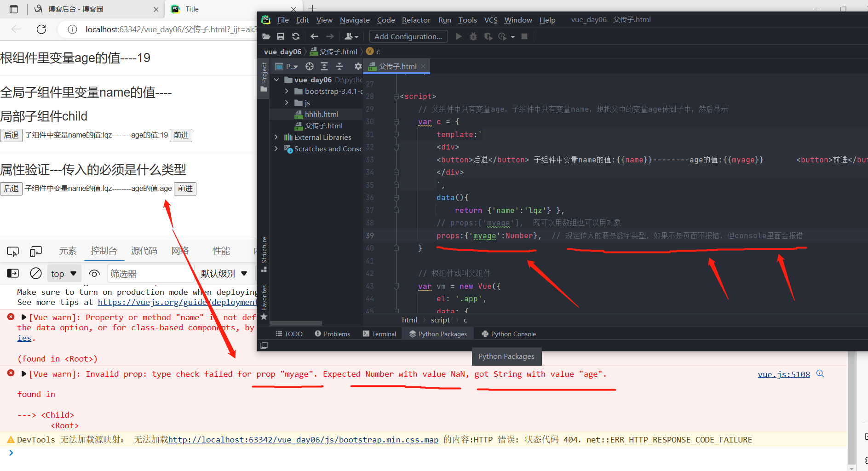Open the Refactor menu in PyCharm

click(x=416, y=20)
